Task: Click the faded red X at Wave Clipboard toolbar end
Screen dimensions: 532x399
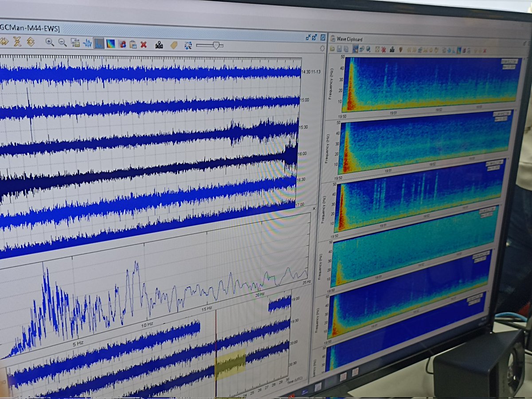Action: coord(485,50)
